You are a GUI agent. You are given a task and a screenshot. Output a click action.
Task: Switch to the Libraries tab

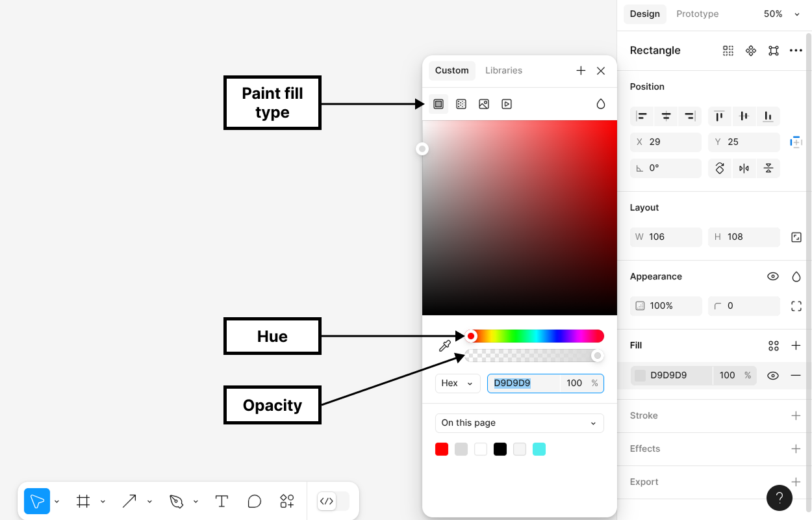pos(503,70)
